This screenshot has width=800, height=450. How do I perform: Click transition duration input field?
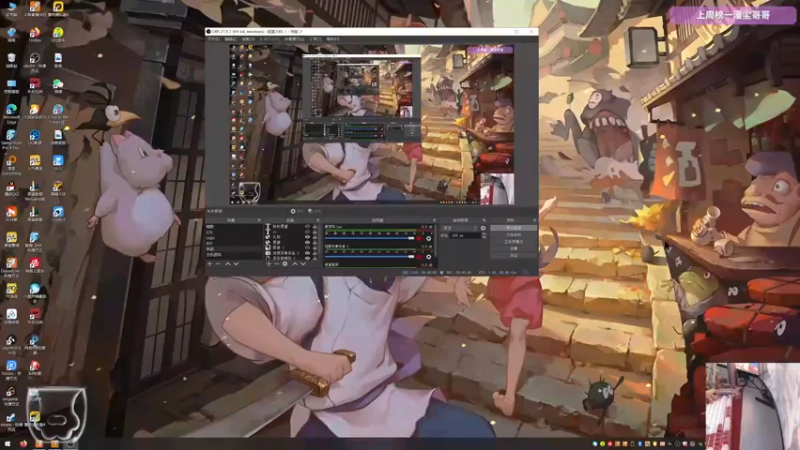466,236
